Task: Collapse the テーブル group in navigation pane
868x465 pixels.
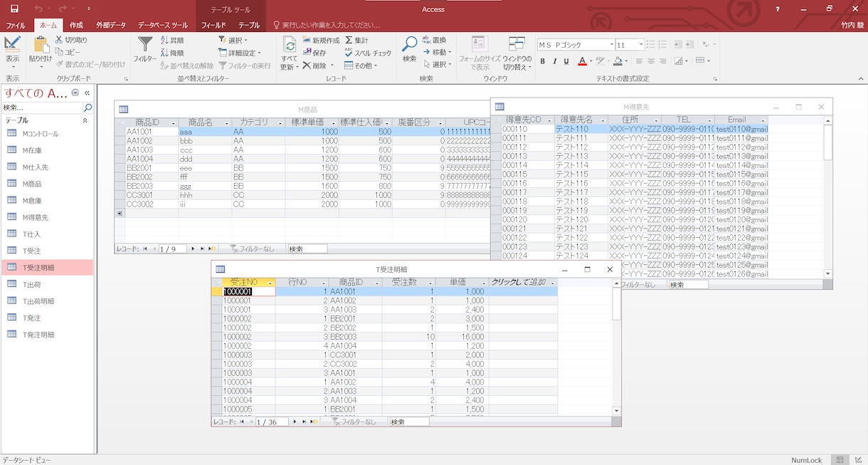Action: (85, 120)
